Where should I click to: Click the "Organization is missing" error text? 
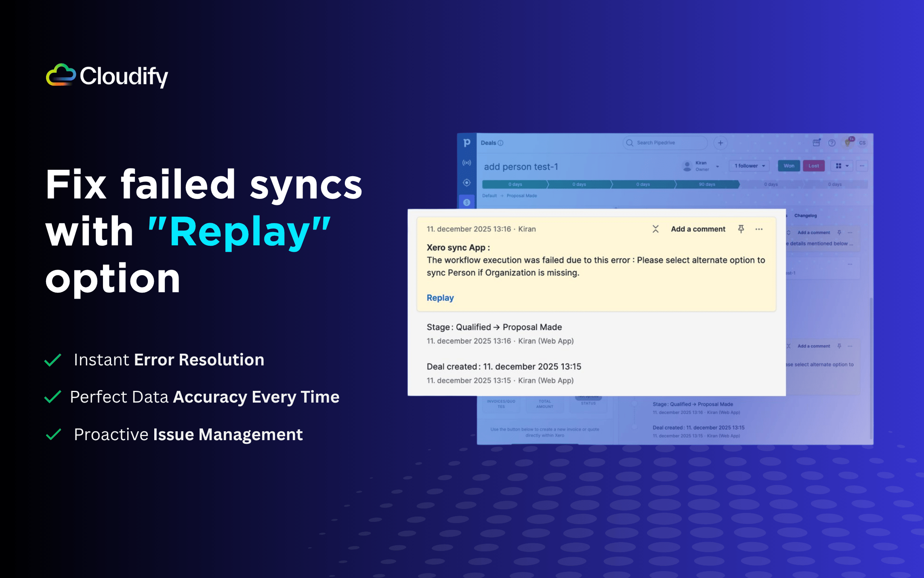[532, 273]
